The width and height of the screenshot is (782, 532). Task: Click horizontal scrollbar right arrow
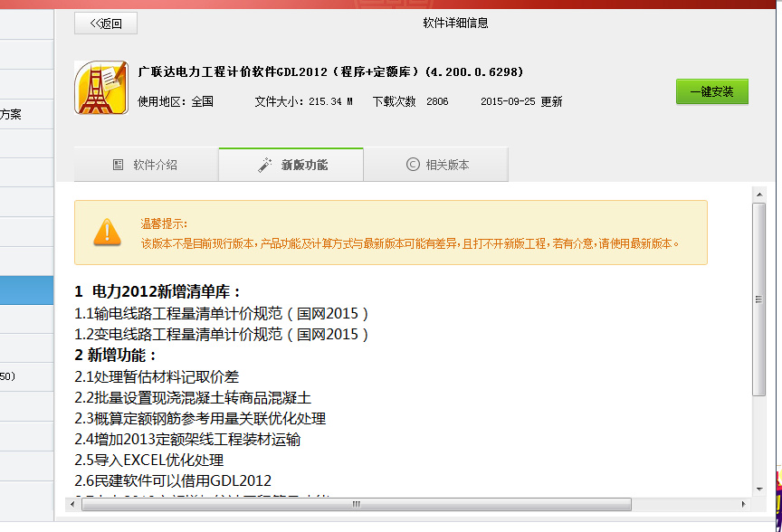744,504
